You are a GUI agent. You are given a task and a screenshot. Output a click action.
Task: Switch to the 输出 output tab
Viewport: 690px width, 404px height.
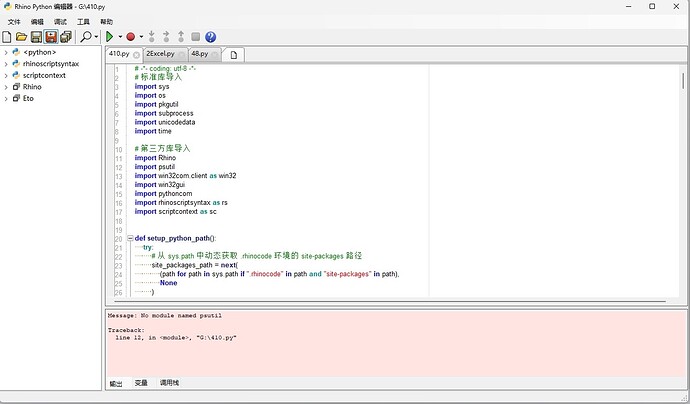[x=116, y=383]
